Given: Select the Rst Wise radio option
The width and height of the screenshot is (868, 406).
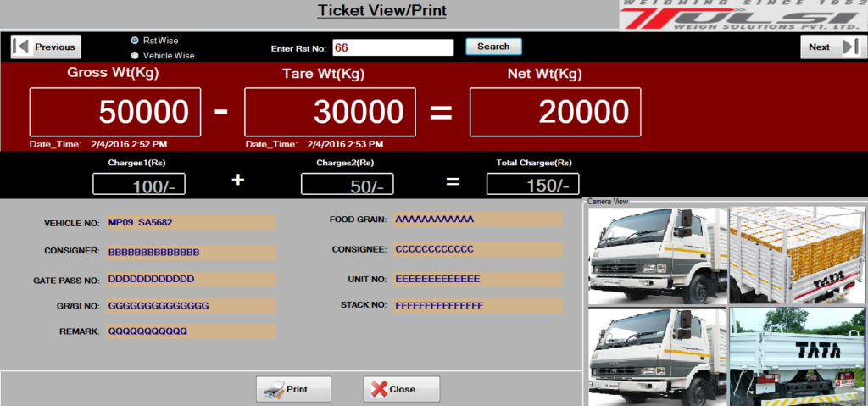Looking at the screenshot, I should tap(135, 40).
